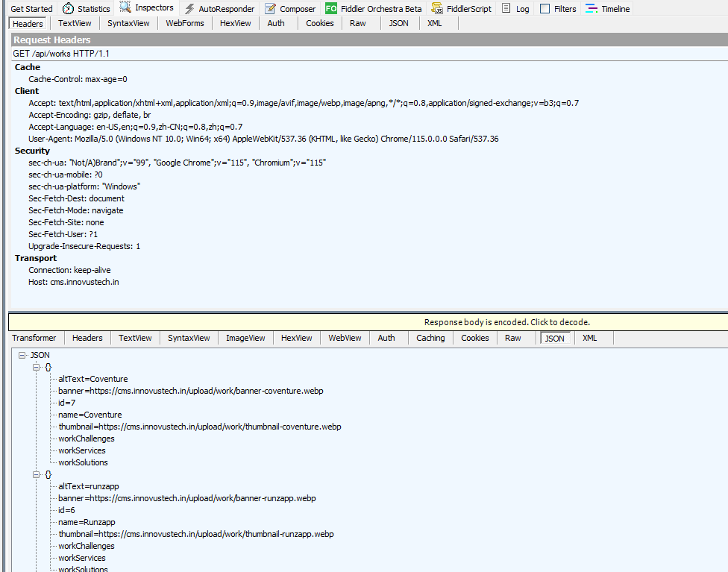Select banner-runzapp.webp banner row
Image resolution: width=728 pixels, height=572 pixels.
pos(187,498)
